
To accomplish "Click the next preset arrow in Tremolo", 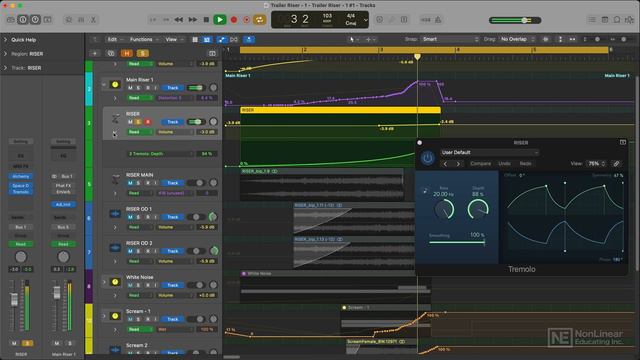I will [458, 164].
